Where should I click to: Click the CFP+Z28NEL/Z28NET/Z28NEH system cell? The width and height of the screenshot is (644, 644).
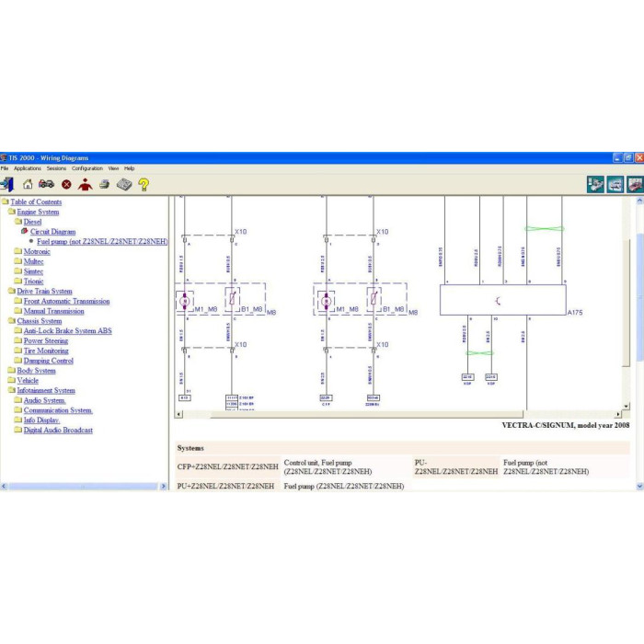[227, 466]
